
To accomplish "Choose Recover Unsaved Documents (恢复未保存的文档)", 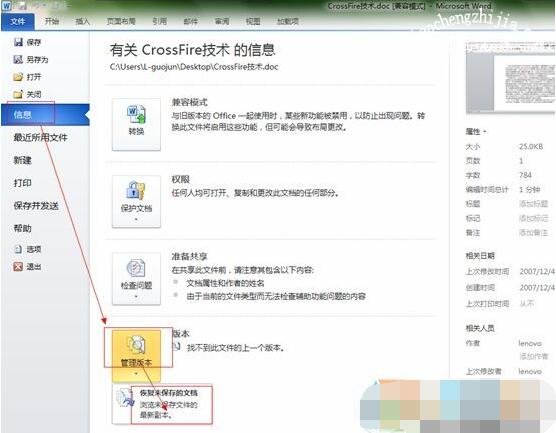I will pyautogui.click(x=162, y=404).
